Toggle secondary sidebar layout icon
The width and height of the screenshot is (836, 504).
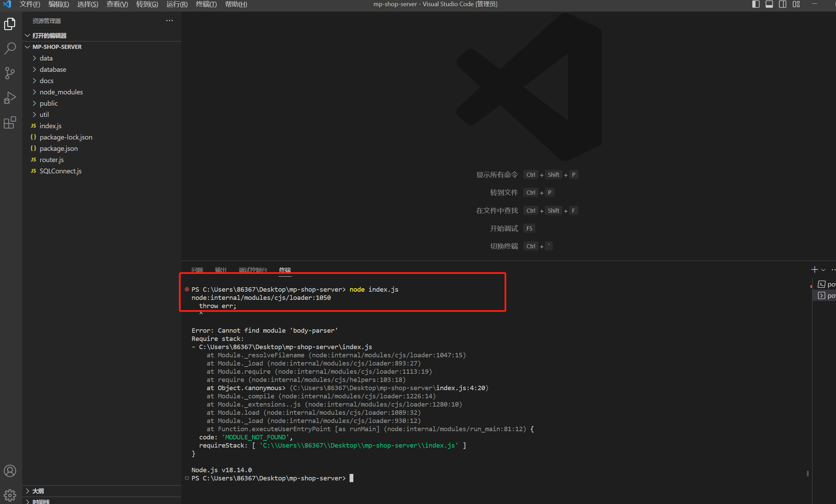[x=783, y=4]
